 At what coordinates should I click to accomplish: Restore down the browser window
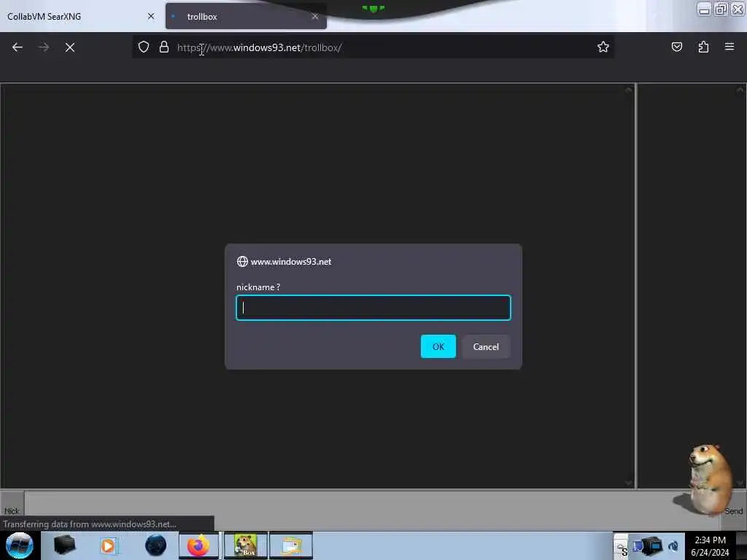(x=721, y=9)
